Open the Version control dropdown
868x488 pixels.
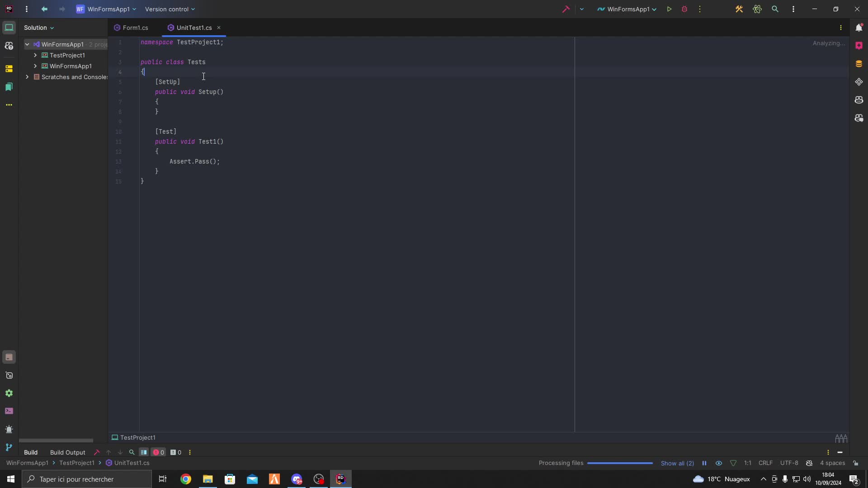pyautogui.click(x=170, y=9)
